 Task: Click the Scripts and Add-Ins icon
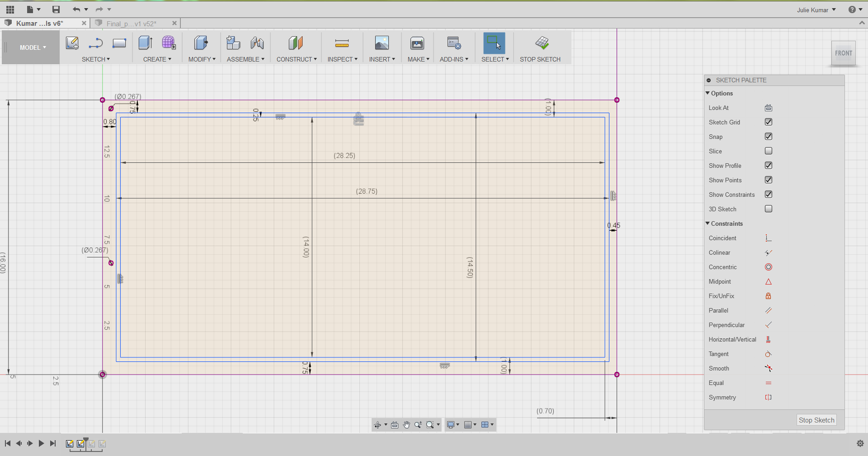point(454,43)
